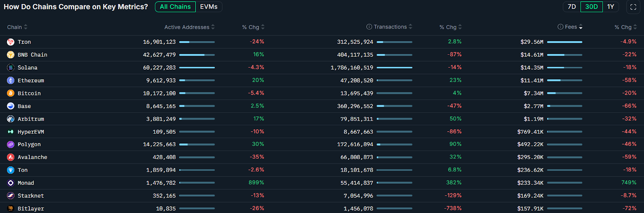Open fullscreen view with expand icon
Screen dimensions: 644x213
633,7
